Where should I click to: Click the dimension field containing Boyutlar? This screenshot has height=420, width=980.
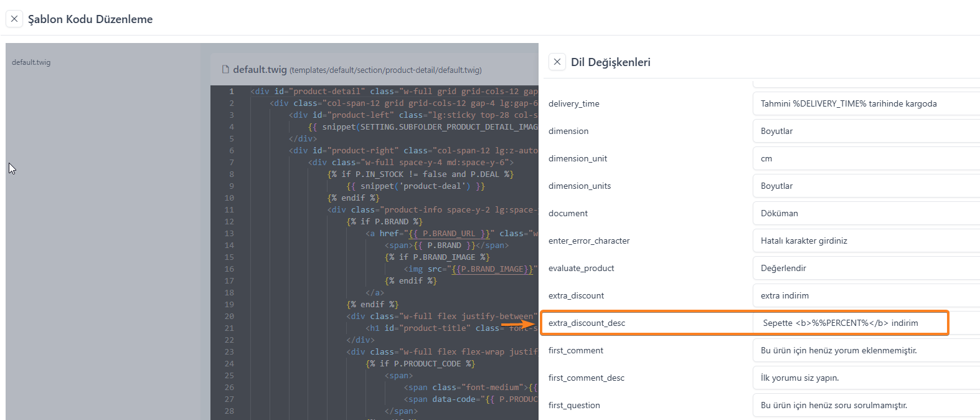coord(865,131)
